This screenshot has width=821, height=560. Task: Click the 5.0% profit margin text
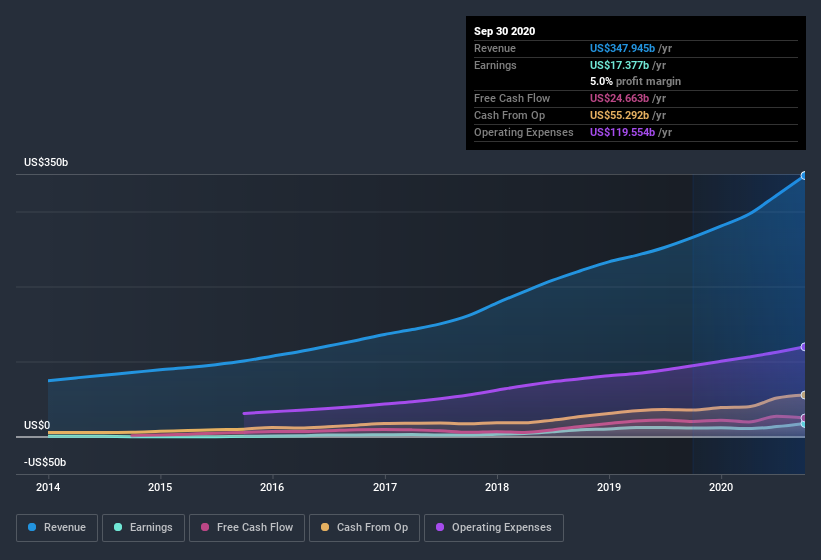636,82
